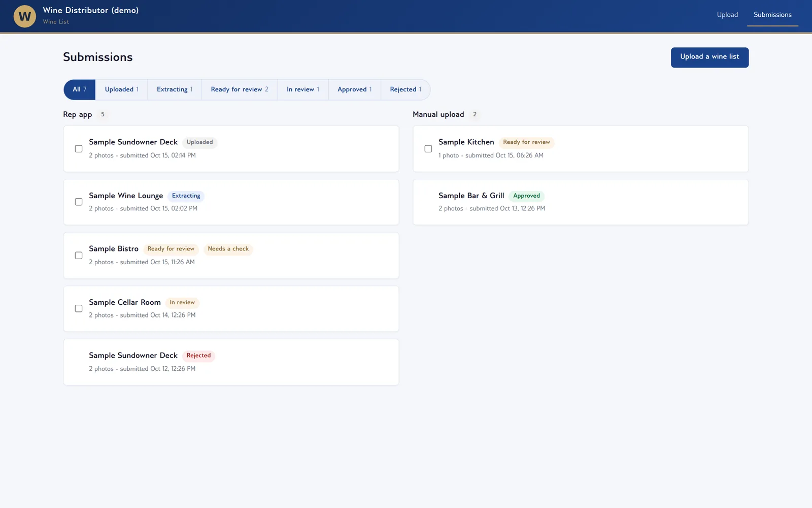Screen dimensions: 812x508
Task: Click the Ready for review badge on Sample Kitchen
Action: 526,142
